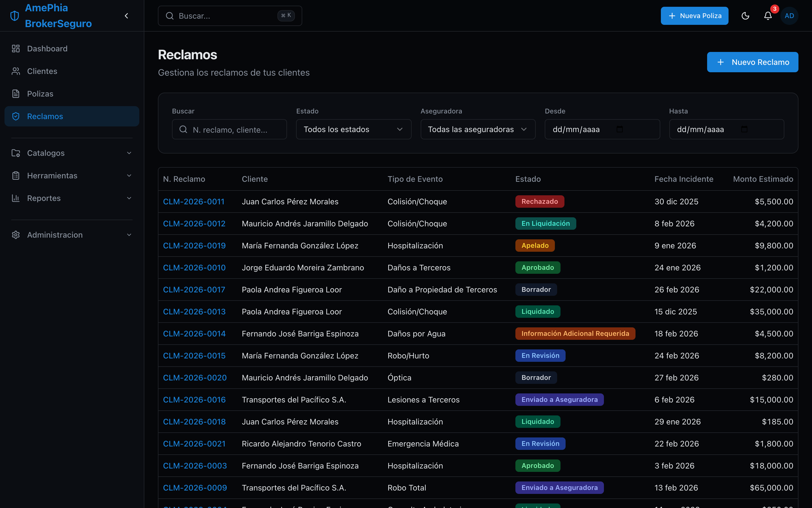Click the Herramientas clipboard icon
The width and height of the screenshot is (812, 508).
click(16, 175)
